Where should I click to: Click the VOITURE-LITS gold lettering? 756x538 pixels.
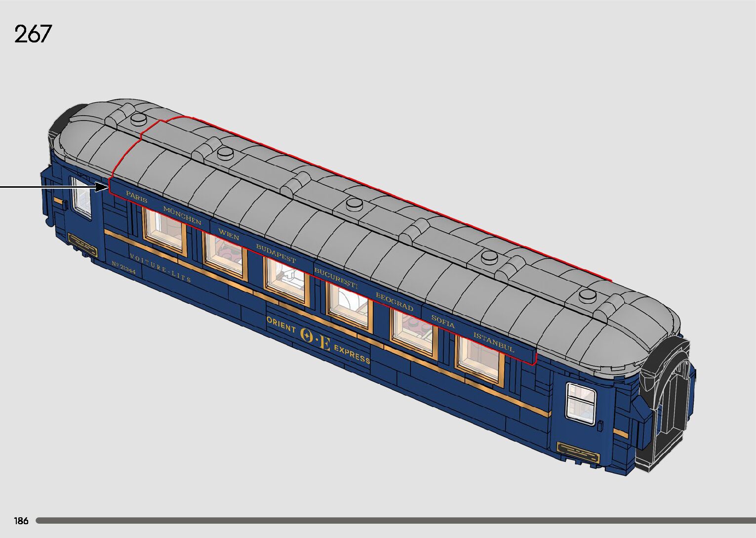pyautogui.click(x=159, y=268)
